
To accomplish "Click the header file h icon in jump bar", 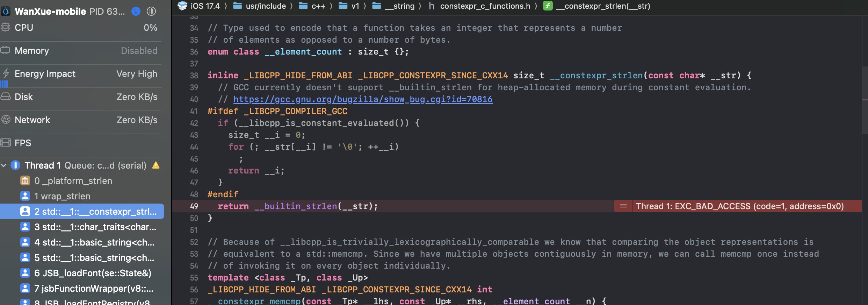I will [x=431, y=6].
